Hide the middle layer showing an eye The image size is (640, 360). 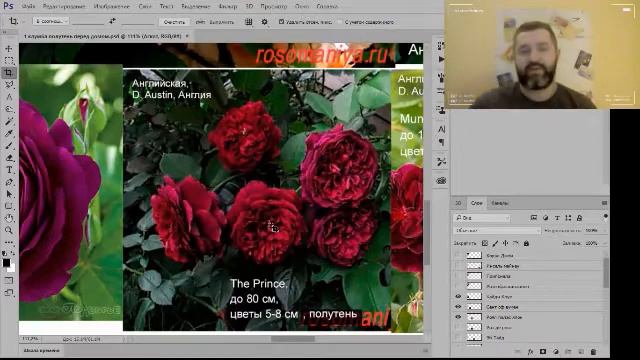coord(458,307)
